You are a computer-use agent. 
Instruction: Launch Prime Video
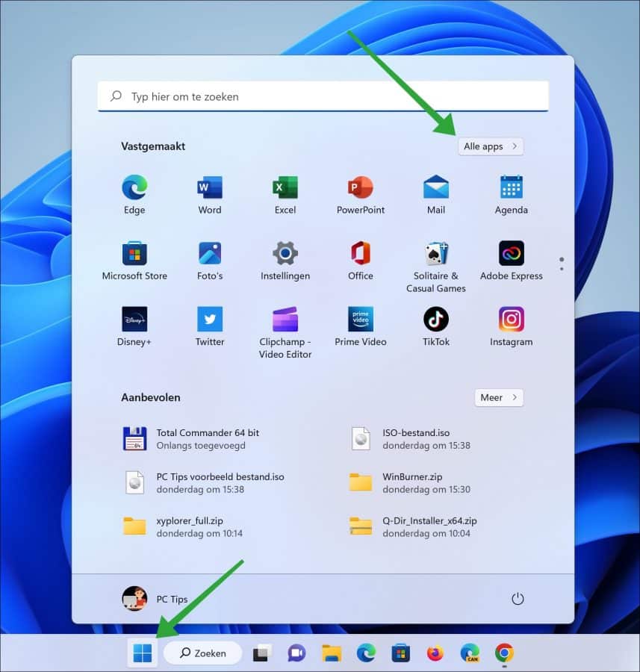pyautogui.click(x=361, y=326)
